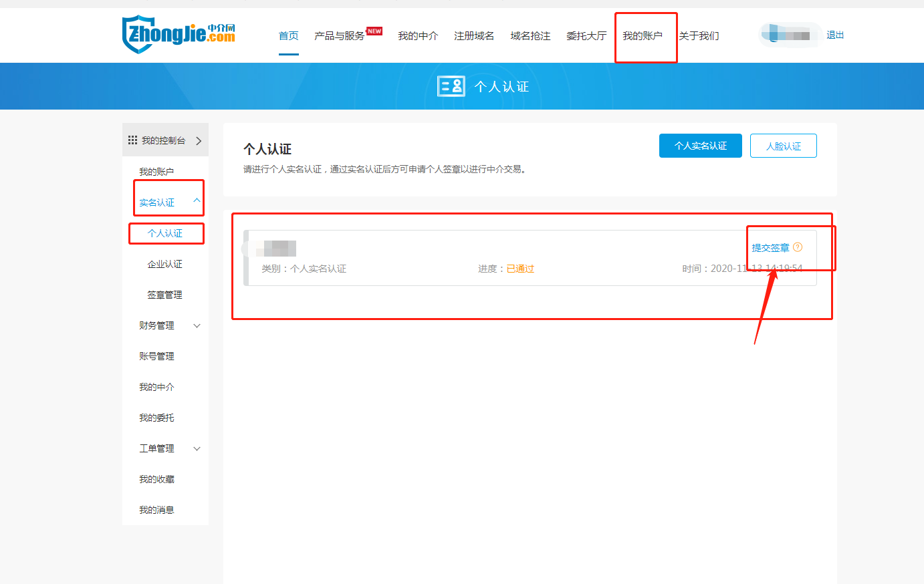The height and width of the screenshot is (584, 924).
Task: Click the ZhongJie.com logo
Action: point(179,34)
